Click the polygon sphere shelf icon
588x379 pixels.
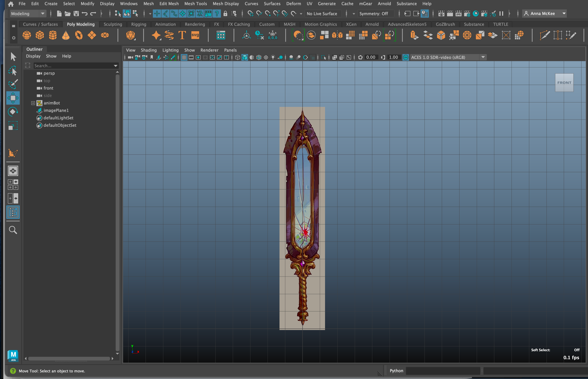(x=27, y=35)
